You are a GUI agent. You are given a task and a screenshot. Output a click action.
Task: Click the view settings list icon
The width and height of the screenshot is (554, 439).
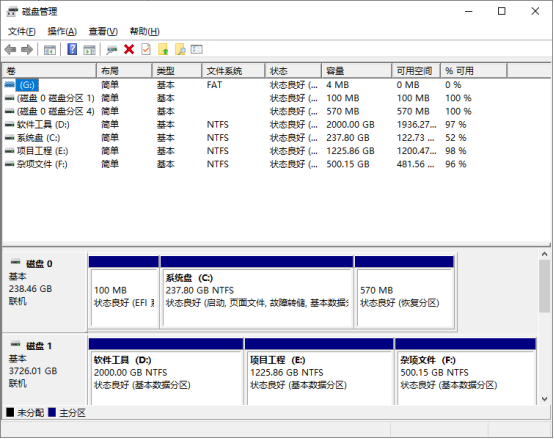click(196, 49)
